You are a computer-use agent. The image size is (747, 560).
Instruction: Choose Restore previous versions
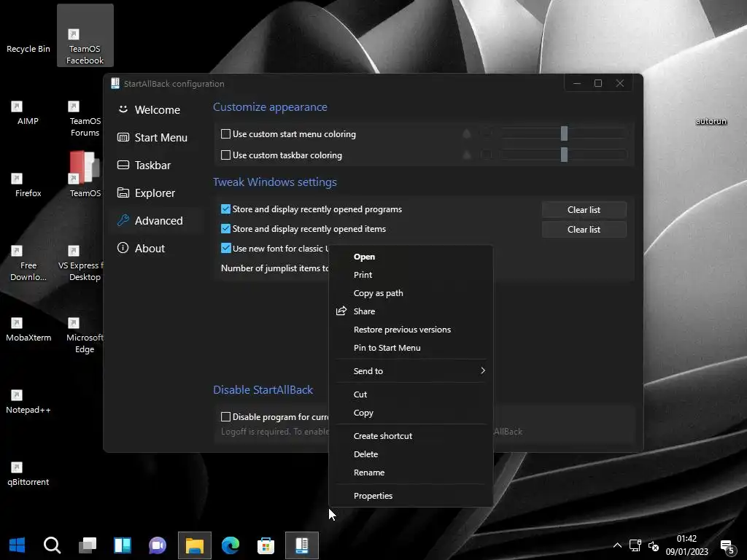411,330
